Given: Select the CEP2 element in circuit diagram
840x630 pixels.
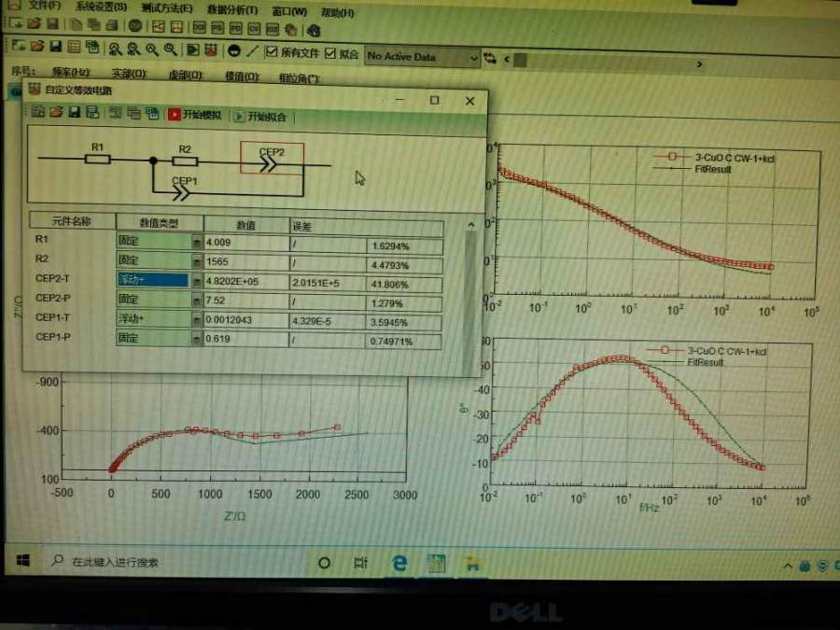Looking at the screenshot, I should pyautogui.click(x=272, y=159).
